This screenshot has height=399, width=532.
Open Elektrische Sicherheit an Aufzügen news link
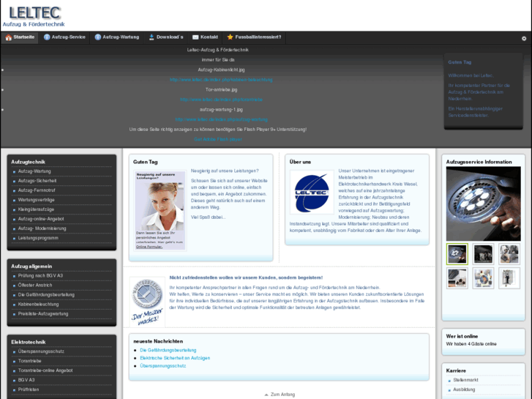tap(175, 358)
